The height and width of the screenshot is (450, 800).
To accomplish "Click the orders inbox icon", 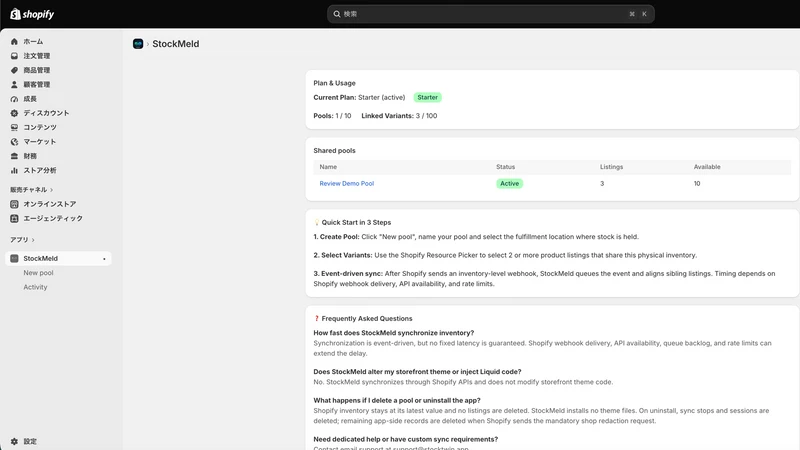I will tap(14, 56).
